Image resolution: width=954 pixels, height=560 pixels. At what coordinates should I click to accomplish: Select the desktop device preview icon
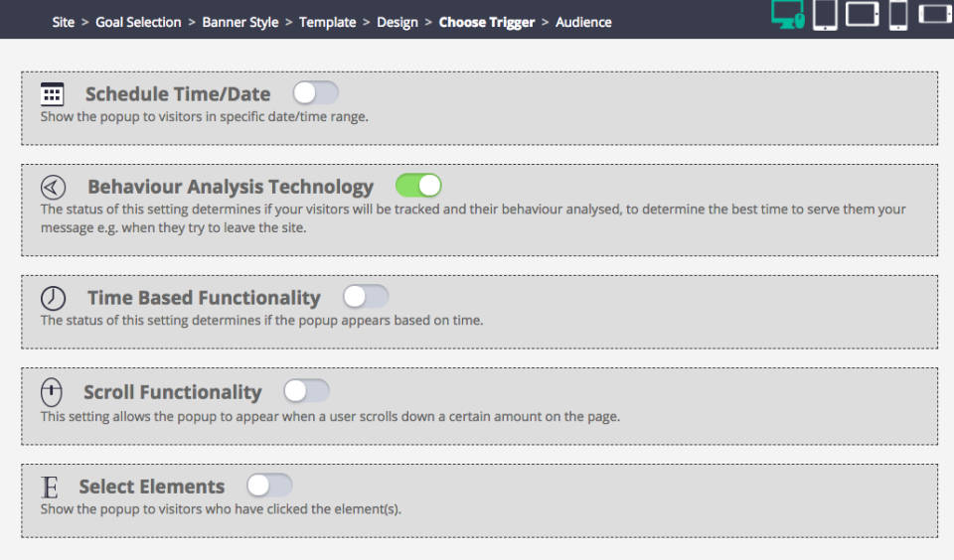click(787, 15)
